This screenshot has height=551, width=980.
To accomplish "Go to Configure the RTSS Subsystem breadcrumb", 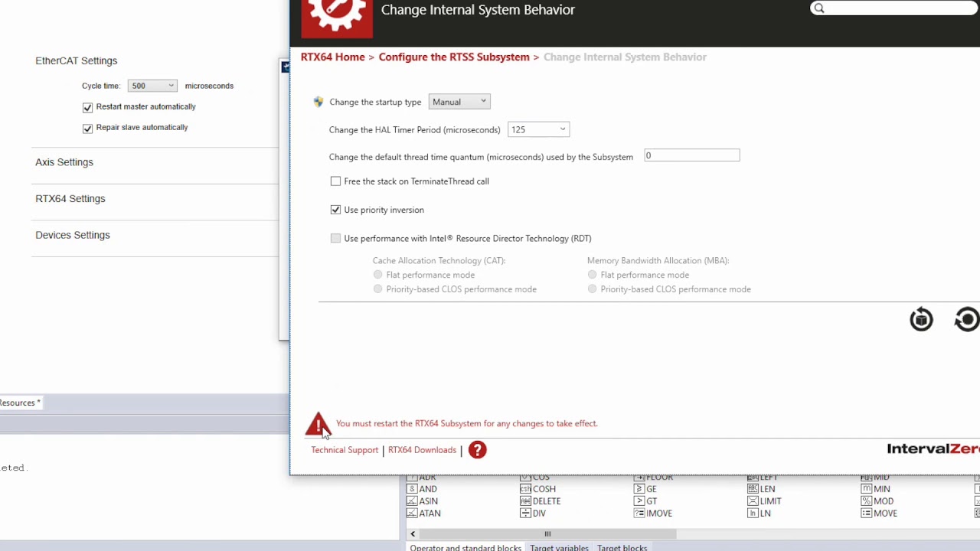I will coord(454,57).
